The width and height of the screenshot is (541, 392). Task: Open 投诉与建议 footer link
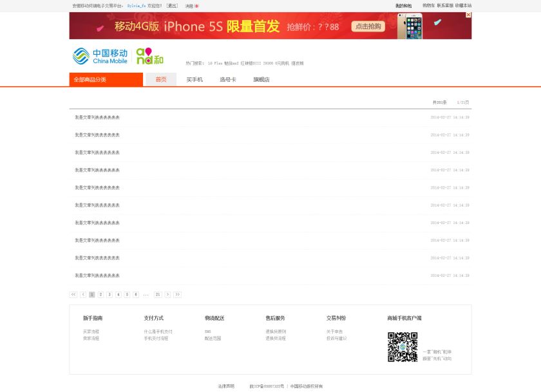tap(337, 338)
